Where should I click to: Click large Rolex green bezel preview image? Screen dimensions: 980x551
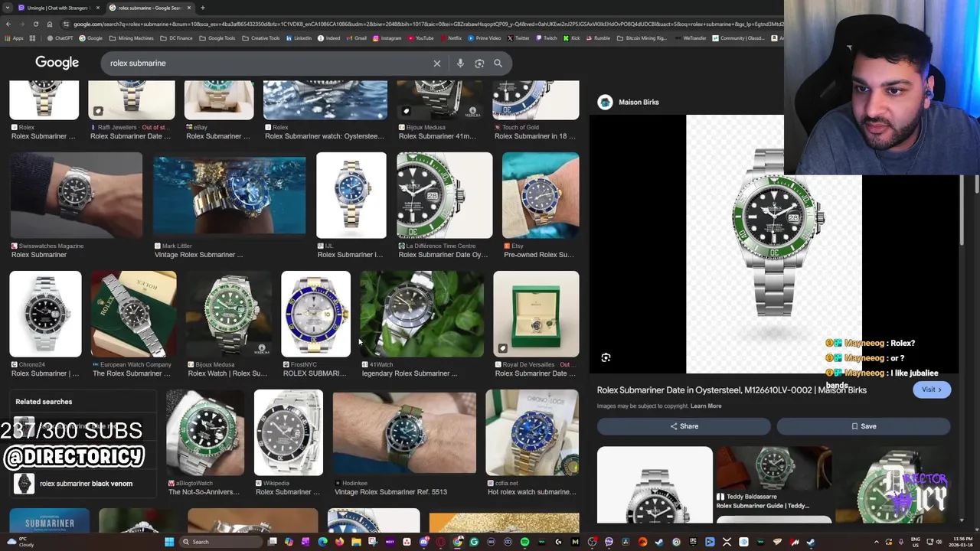pos(773,243)
